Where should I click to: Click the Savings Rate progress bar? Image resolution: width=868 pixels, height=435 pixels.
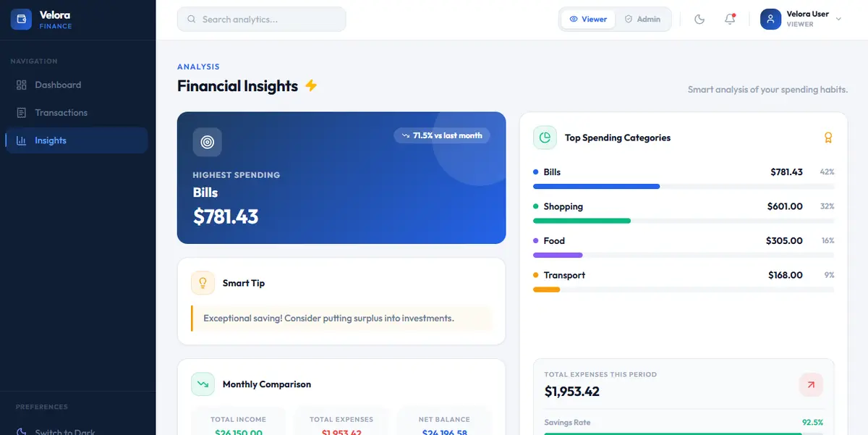pos(684,433)
